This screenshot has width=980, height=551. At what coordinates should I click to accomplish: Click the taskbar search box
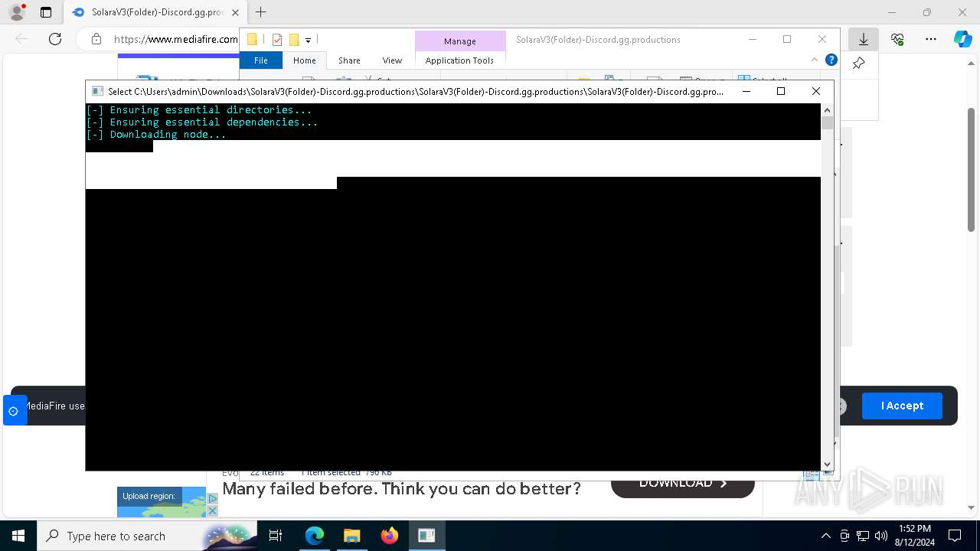point(145,536)
